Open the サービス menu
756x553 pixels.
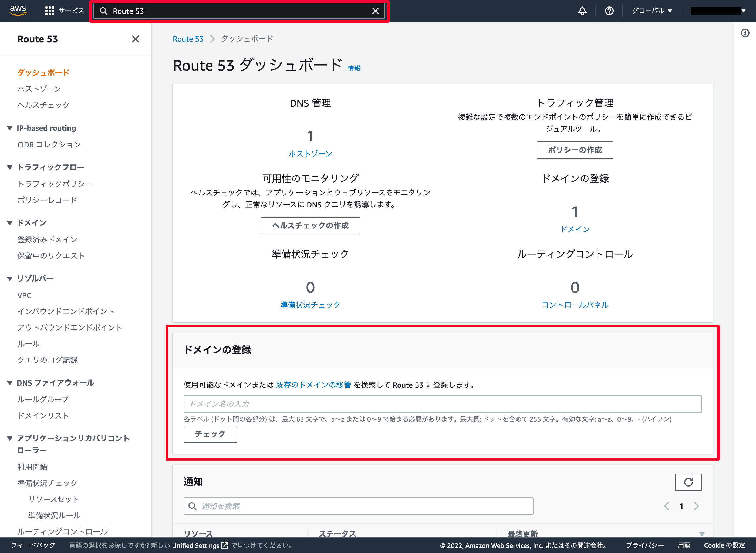coord(64,10)
